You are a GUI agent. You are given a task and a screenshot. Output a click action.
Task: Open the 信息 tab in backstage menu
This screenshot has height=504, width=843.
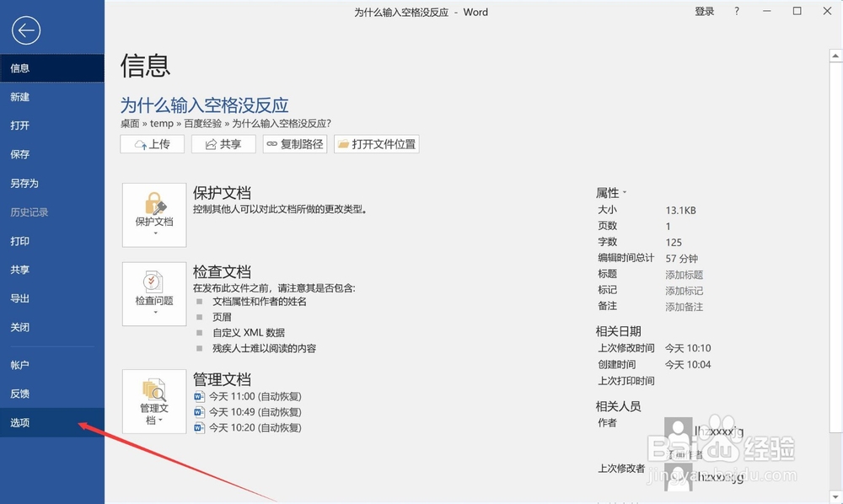tap(52, 68)
